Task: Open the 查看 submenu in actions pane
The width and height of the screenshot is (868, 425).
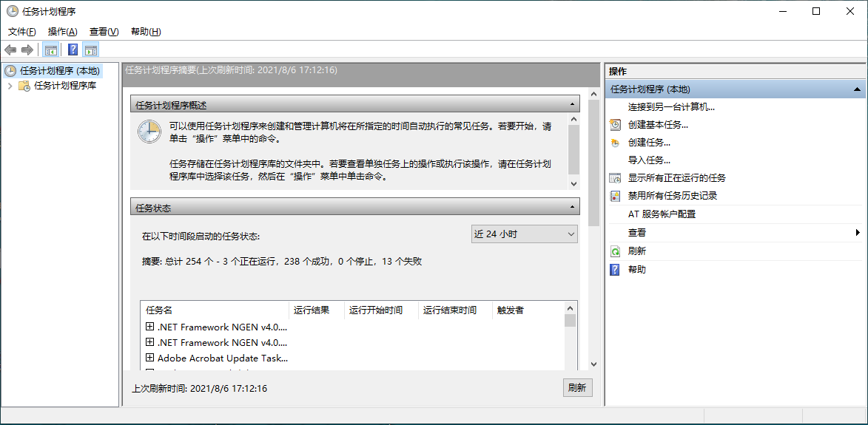Action: pyautogui.click(x=636, y=232)
